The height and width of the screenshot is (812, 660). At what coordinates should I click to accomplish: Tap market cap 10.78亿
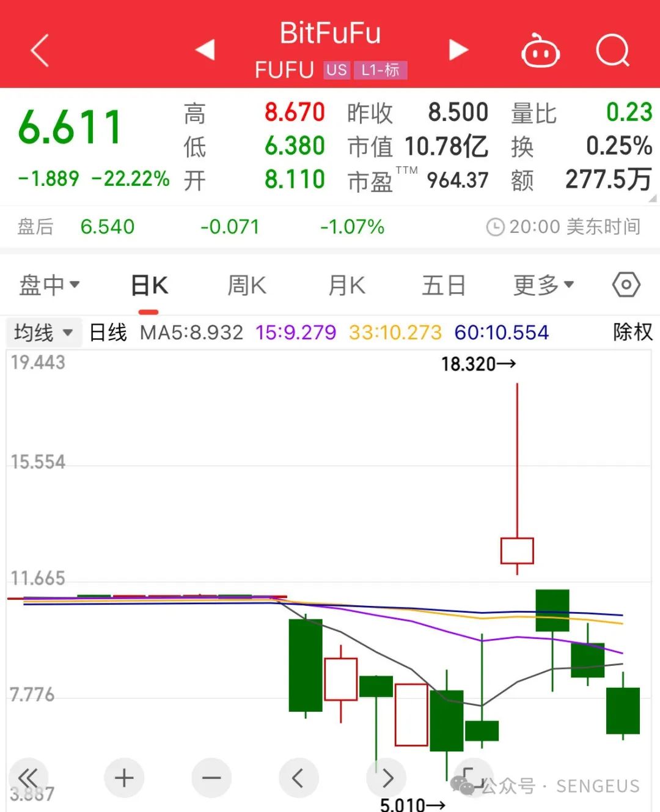pyautogui.click(x=447, y=146)
